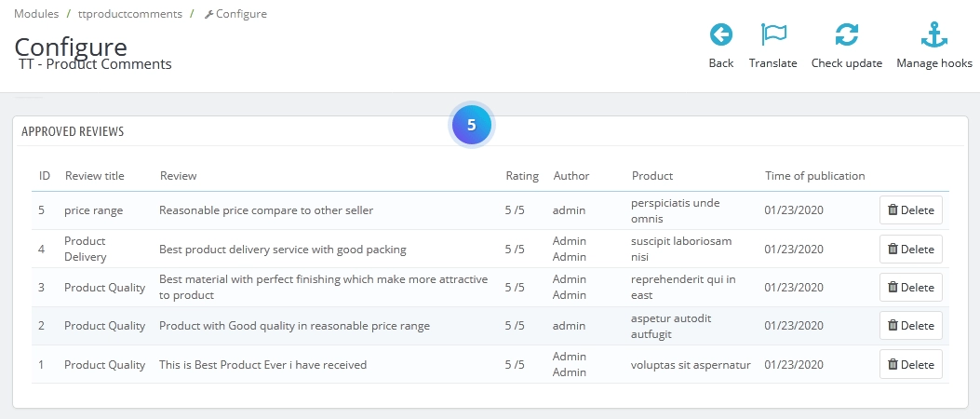Click the 'voluptas sit aspernatur' product cell

click(691, 365)
